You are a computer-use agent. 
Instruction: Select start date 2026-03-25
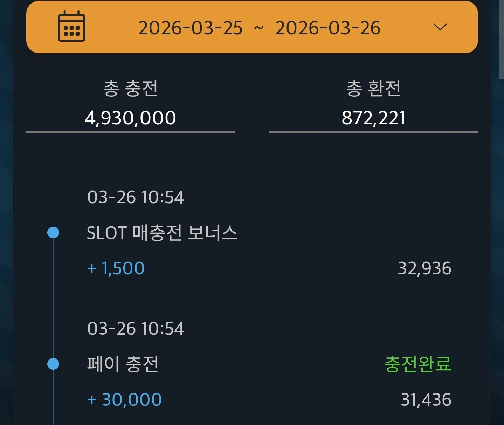[191, 28]
